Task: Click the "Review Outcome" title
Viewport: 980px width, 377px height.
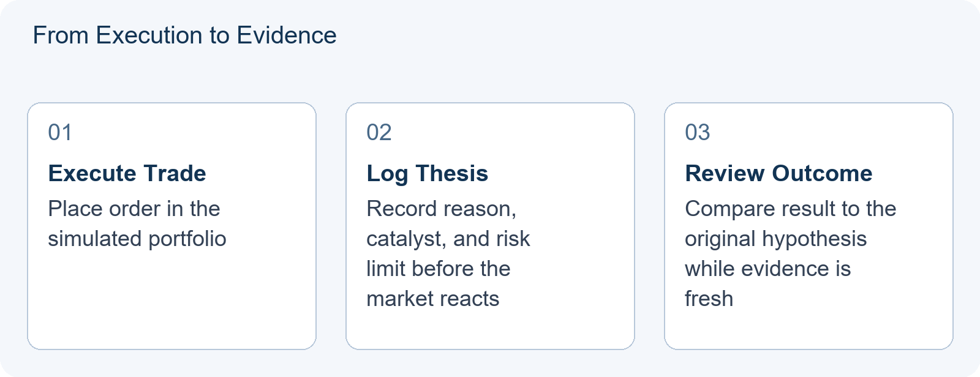Action: coord(778,173)
